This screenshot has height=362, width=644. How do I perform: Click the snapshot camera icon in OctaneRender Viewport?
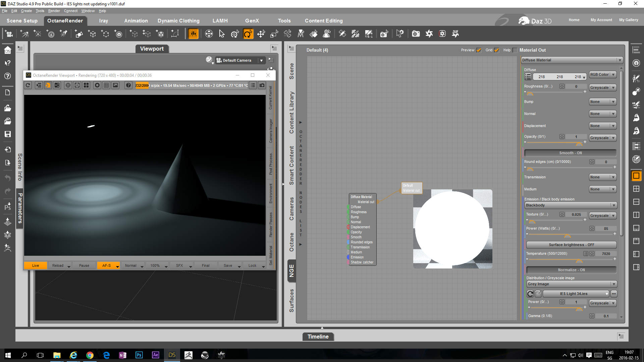pos(262,85)
